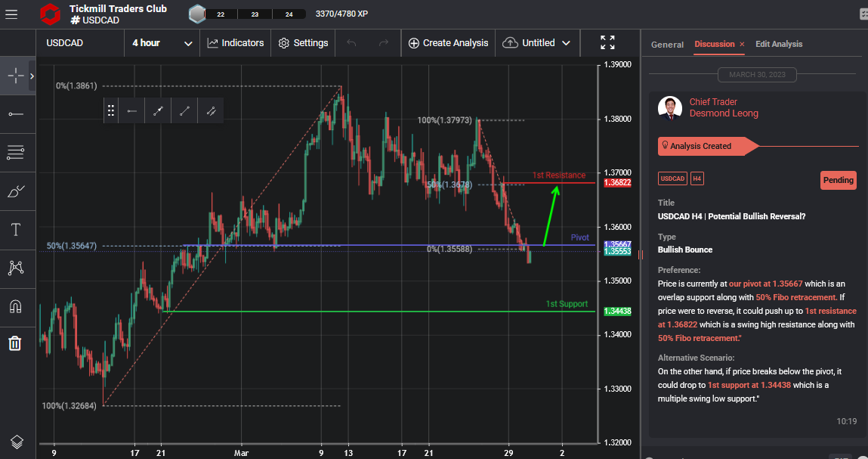Click the Pending status badge
This screenshot has width=868, height=459.
coord(838,180)
